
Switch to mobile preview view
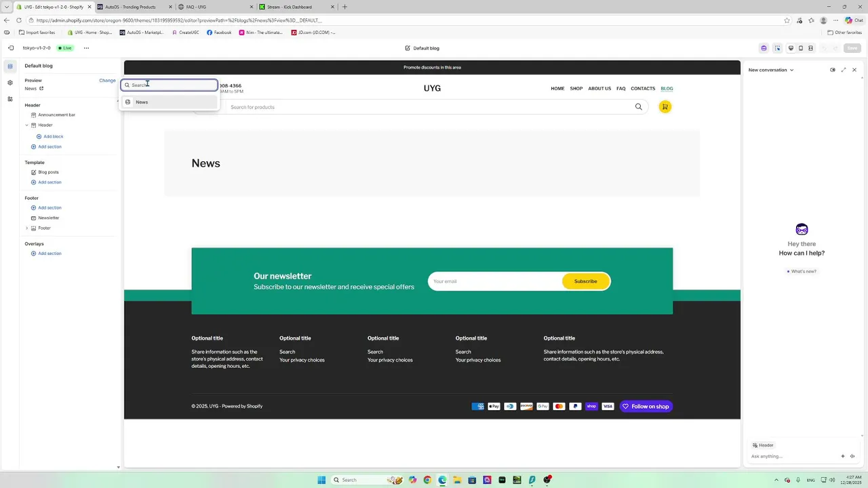(x=801, y=48)
